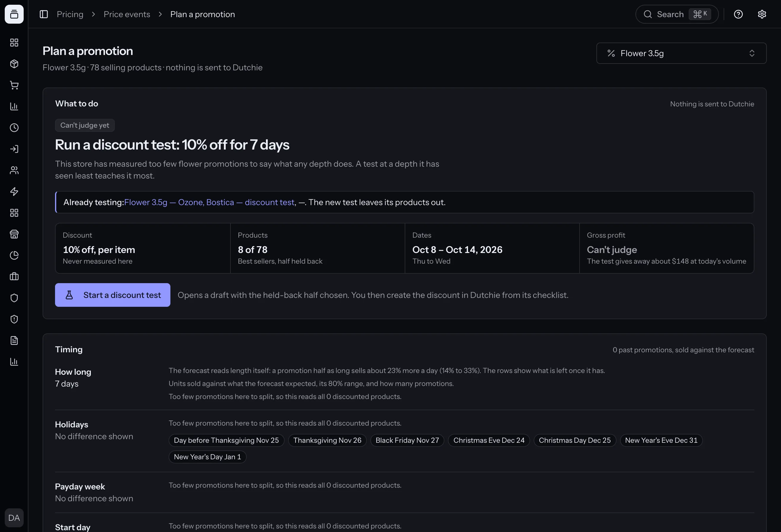Click the Gross profit Can't judge value
This screenshot has width=781, height=532.
pyautogui.click(x=611, y=249)
